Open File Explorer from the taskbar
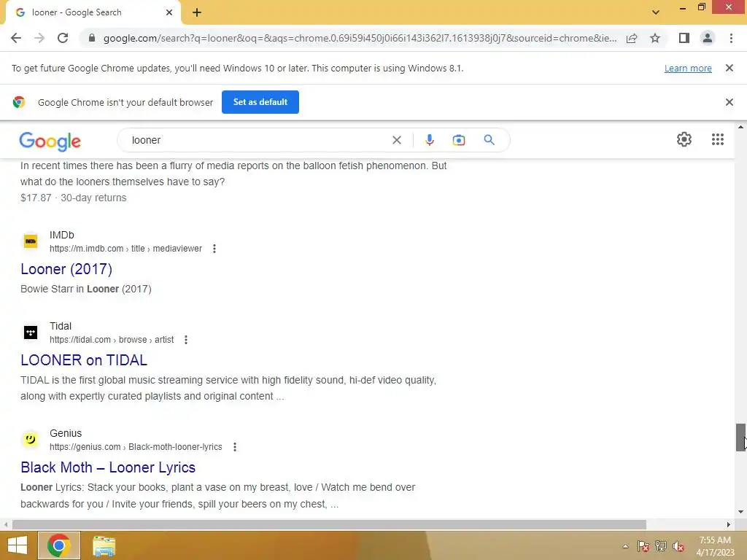This screenshot has height=560, width=747. coord(104,545)
